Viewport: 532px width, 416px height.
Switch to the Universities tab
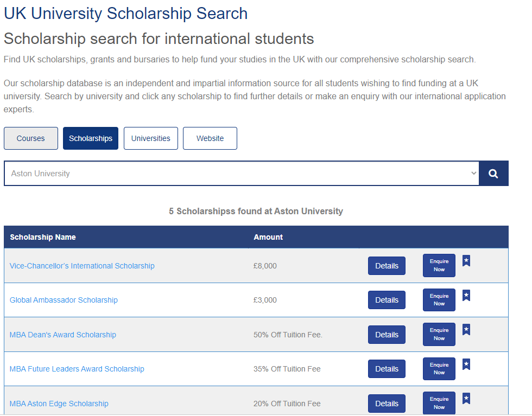150,138
